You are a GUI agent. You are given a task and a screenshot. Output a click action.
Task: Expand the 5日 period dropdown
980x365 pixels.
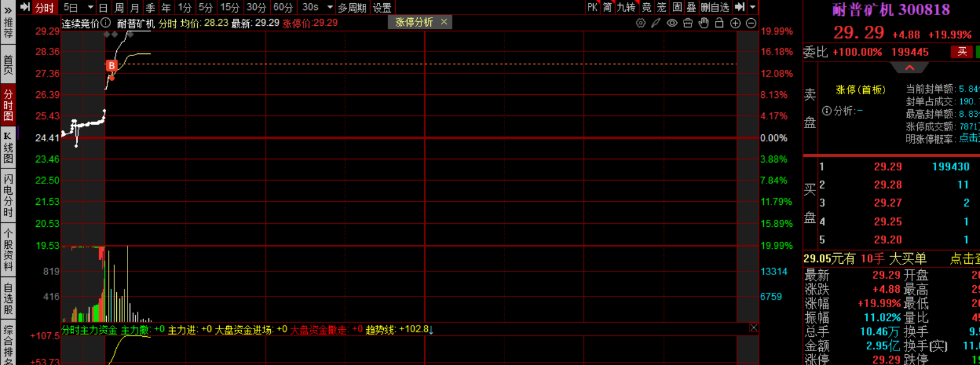90,8
